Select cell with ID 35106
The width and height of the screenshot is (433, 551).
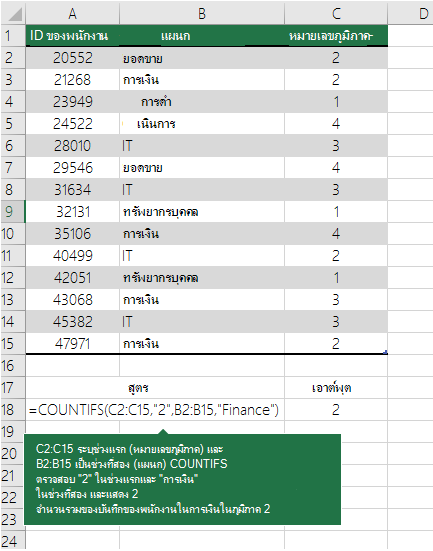[x=72, y=234]
